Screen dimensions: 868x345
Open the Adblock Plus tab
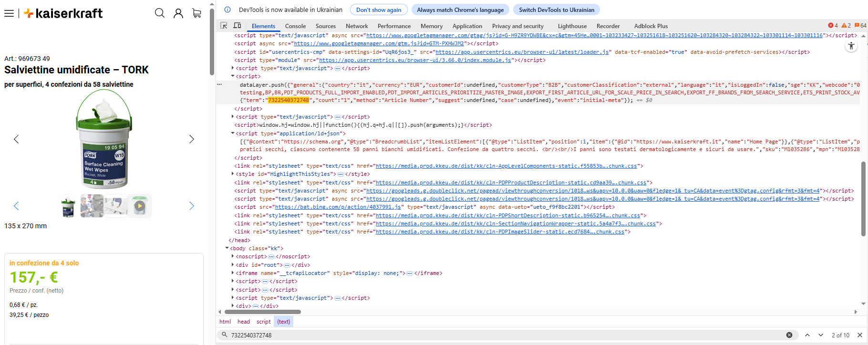click(651, 26)
